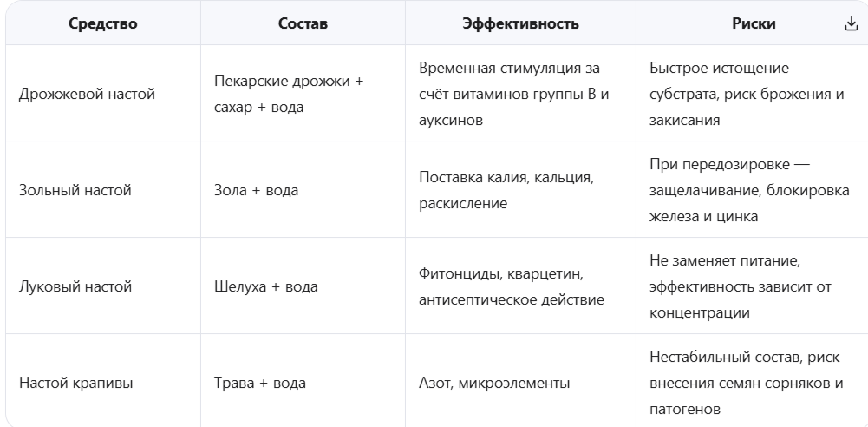Click the Пекарские дрожжи + сахар + вода cell
Image resolution: width=868 pixels, height=427 pixels.
click(303, 93)
